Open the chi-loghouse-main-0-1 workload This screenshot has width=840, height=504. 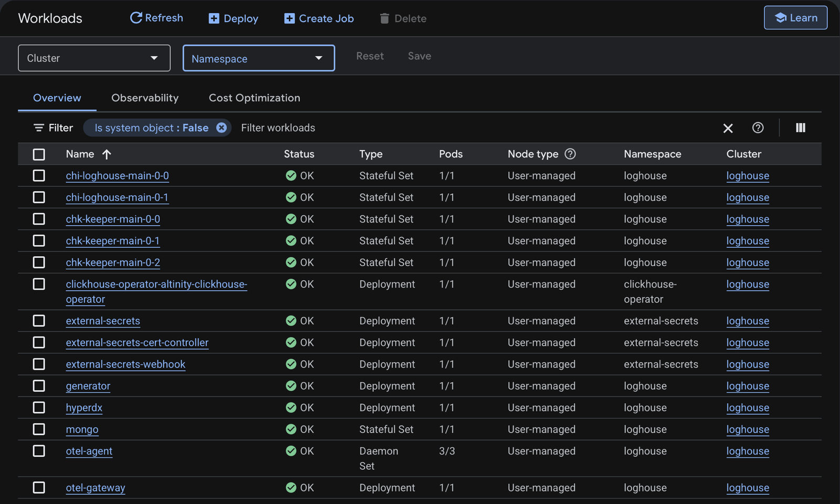tap(117, 197)
